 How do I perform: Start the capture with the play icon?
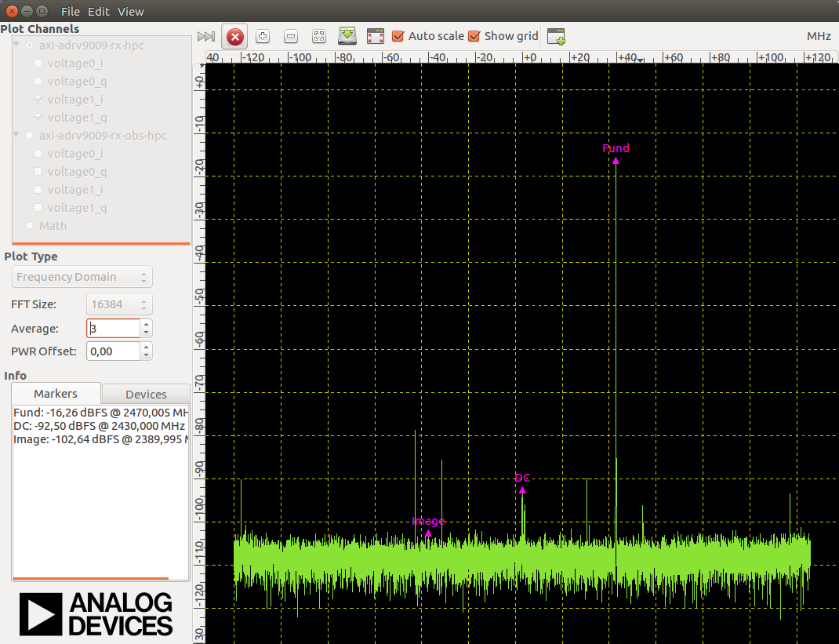click(x=206, y=36)
